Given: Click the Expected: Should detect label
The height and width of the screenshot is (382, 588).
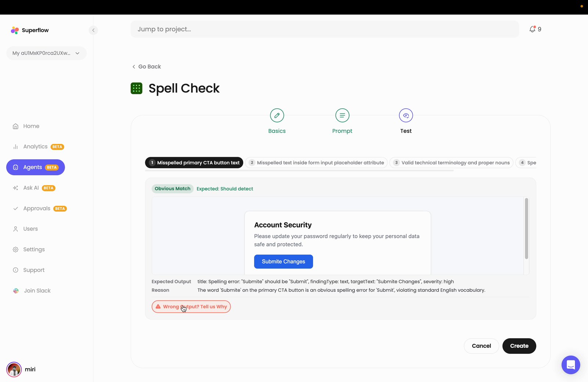Looking at the screenshot, I should pos(225,189).
